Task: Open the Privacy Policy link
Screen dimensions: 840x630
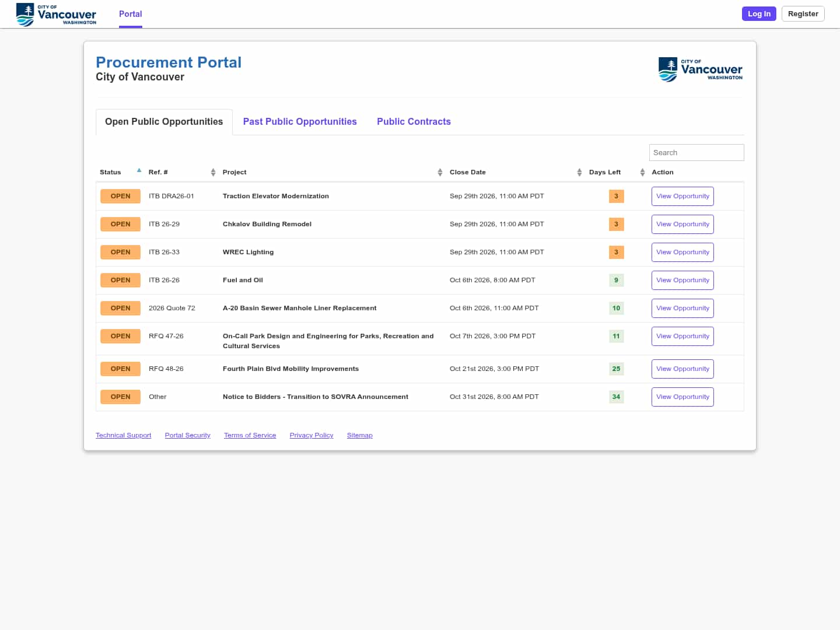Action: [311, 435]
